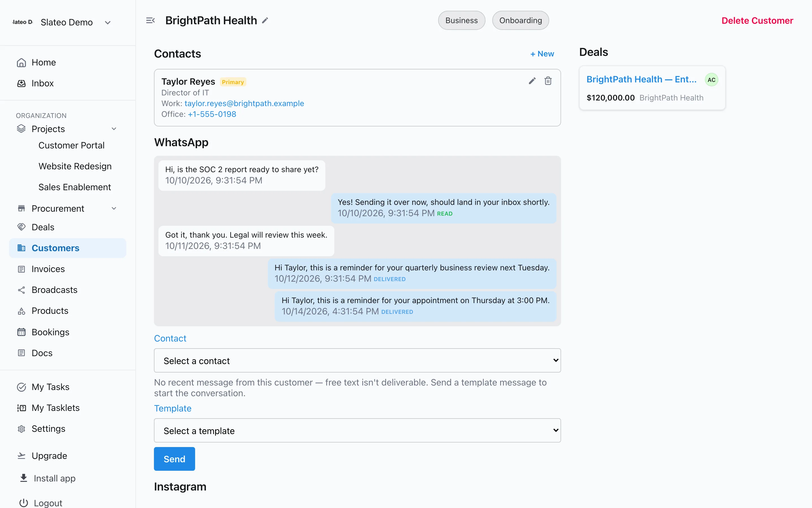Viewport: 812px width, 508px height.
Task: Open the Slateo Demo workspace switcher chevron
Action: (x=108, y=23)
